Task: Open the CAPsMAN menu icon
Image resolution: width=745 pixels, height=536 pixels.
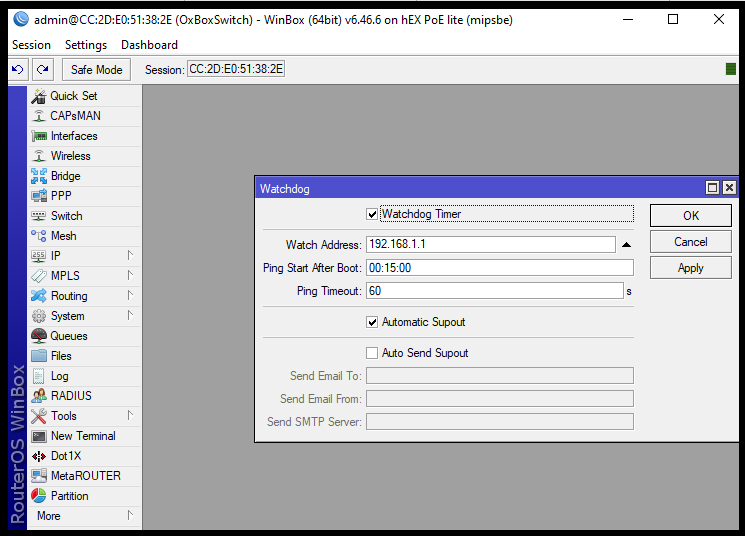Action: (39, 116)
